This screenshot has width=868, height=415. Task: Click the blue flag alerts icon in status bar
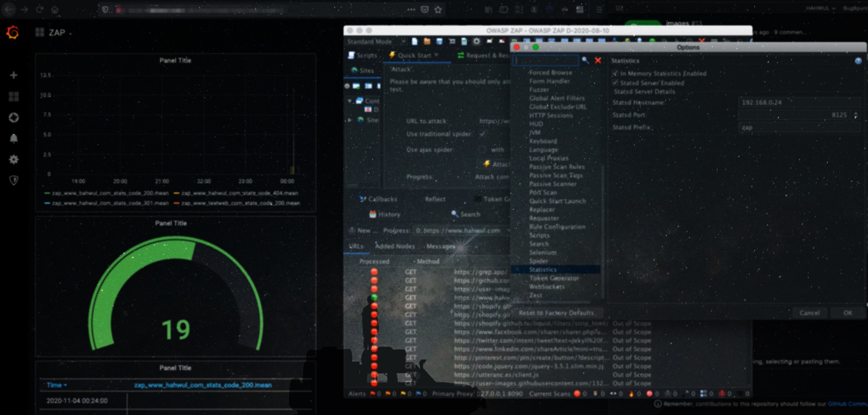click(x=418, y=394)
